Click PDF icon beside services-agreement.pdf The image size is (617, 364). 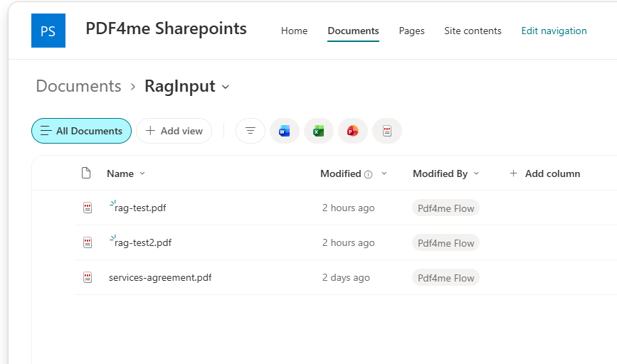88,277
